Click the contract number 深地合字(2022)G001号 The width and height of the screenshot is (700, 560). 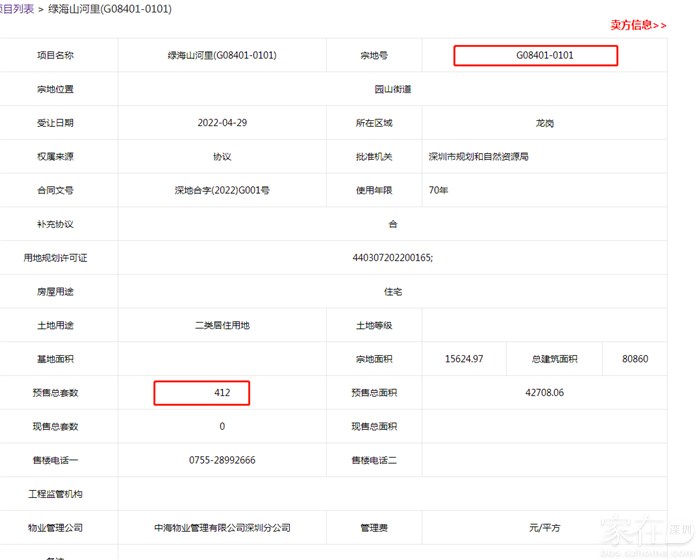tap(222, 190)
